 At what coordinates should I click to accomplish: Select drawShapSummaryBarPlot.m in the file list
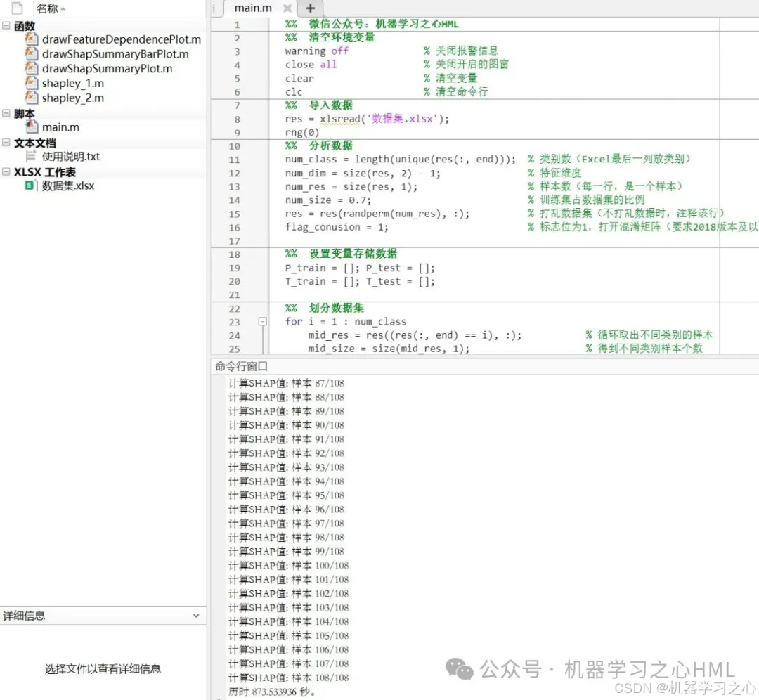(115, 53)
